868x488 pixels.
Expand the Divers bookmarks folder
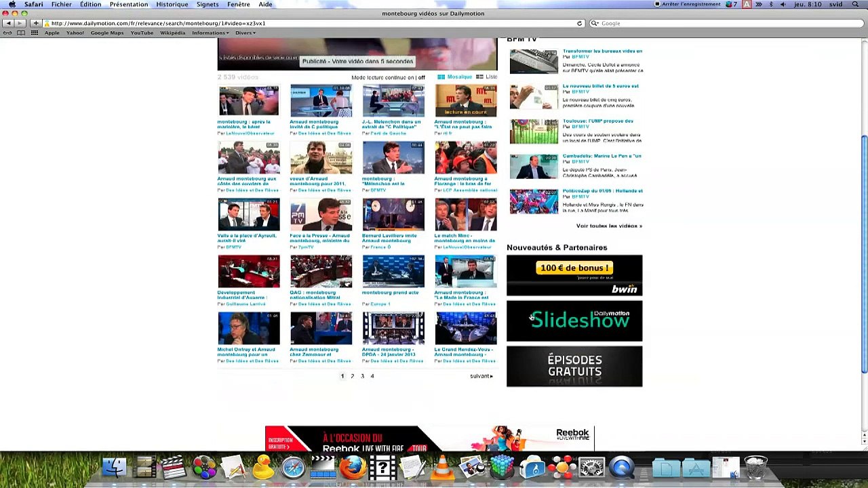coord(245,33)
